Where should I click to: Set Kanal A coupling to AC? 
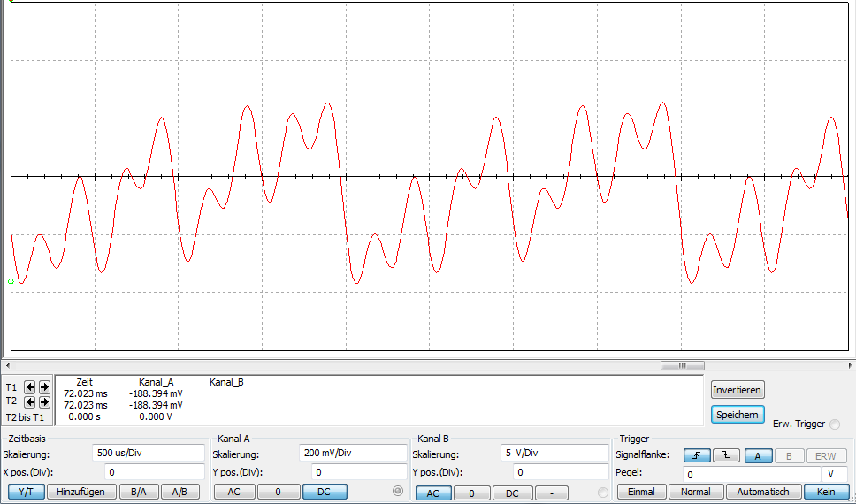coord(233,492)
